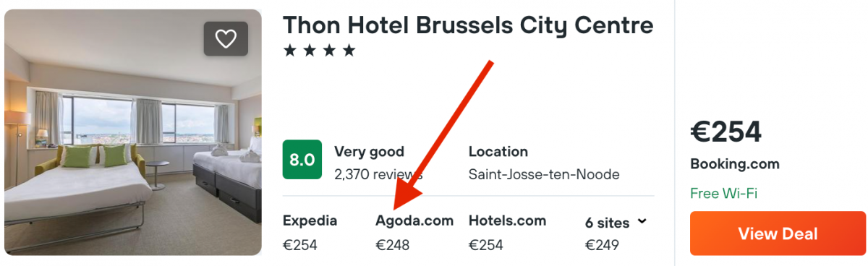The height and width of the screenshot is (266, 868).
Task: Click the green 8.0 rating badge
Action: 302,160
